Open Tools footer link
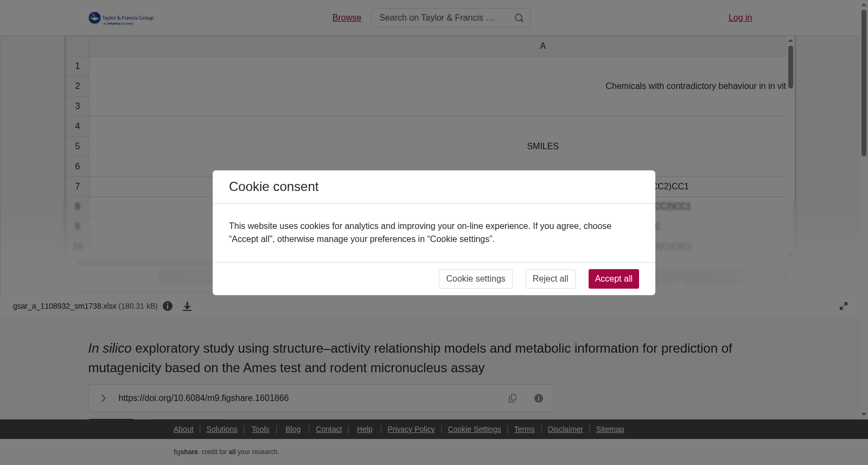The image size is (868, 465). pyautogui.click(x=260, y=429)
